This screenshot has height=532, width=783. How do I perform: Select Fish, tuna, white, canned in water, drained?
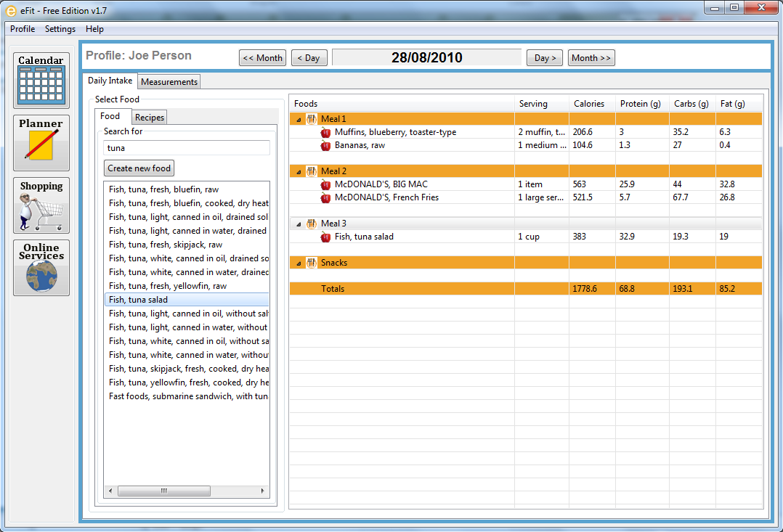[187, 272]
